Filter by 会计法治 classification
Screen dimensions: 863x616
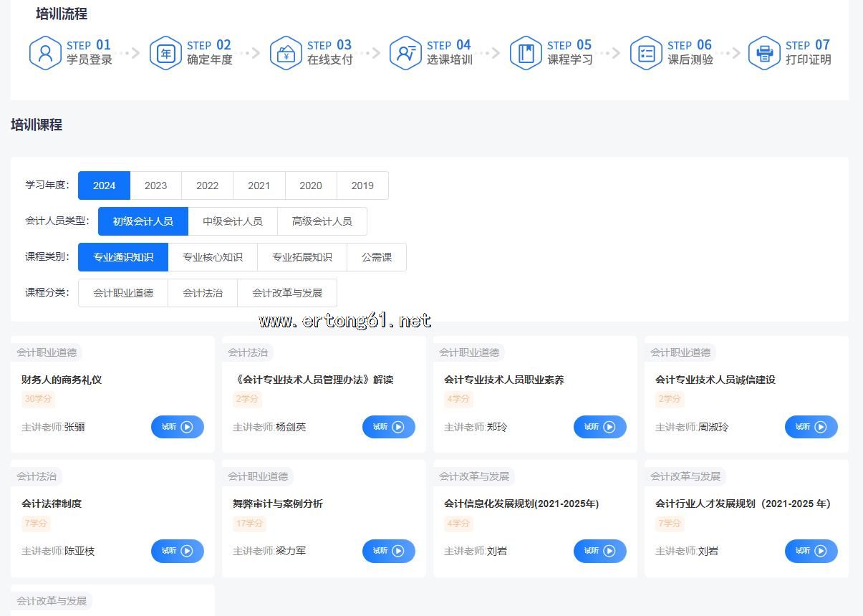pyautogui.click(x=202, y=293)
